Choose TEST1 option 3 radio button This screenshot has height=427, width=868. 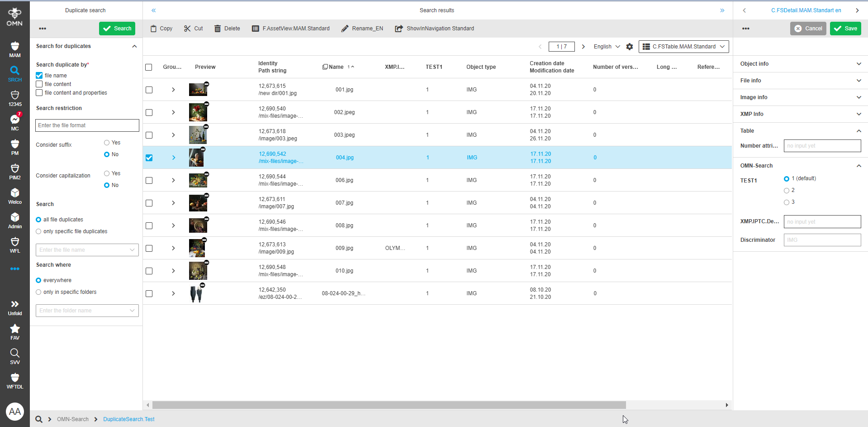(x=786, y=202)
